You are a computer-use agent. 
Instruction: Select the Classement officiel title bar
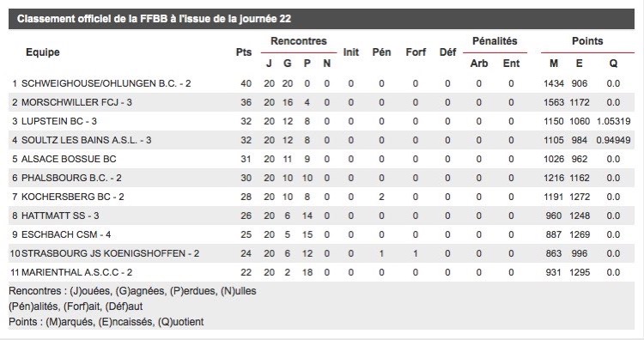pyautogui.click(x=322, y=19)
